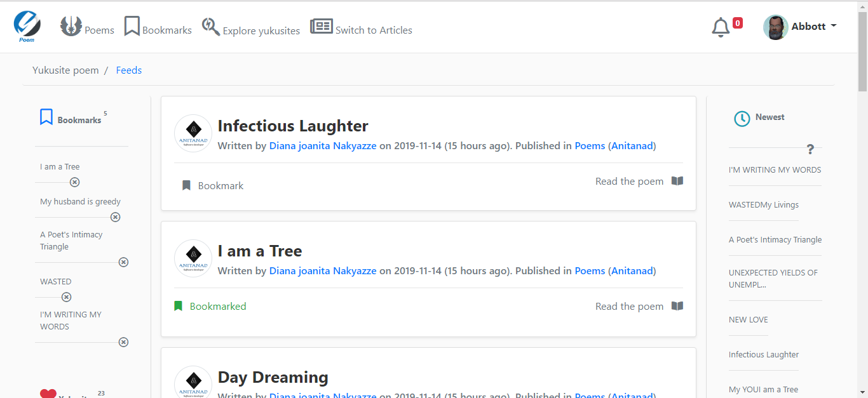Remove 'My husband is greedy' bookmark

pos(115,217)
